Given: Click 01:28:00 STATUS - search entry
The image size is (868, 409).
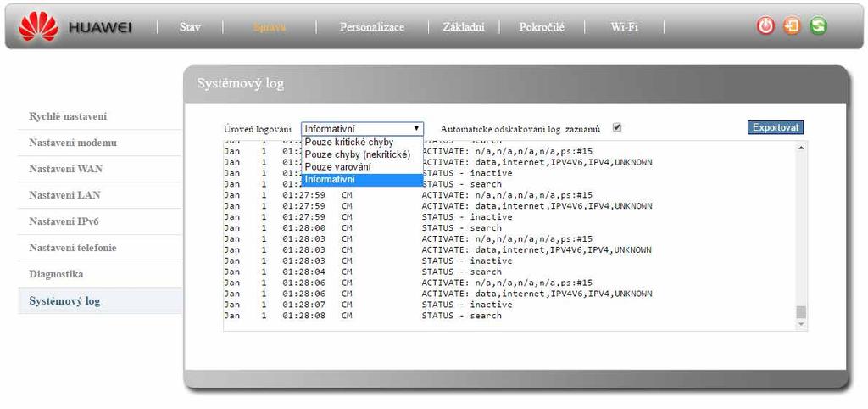Looking at the screenshot, I should 363,227.
